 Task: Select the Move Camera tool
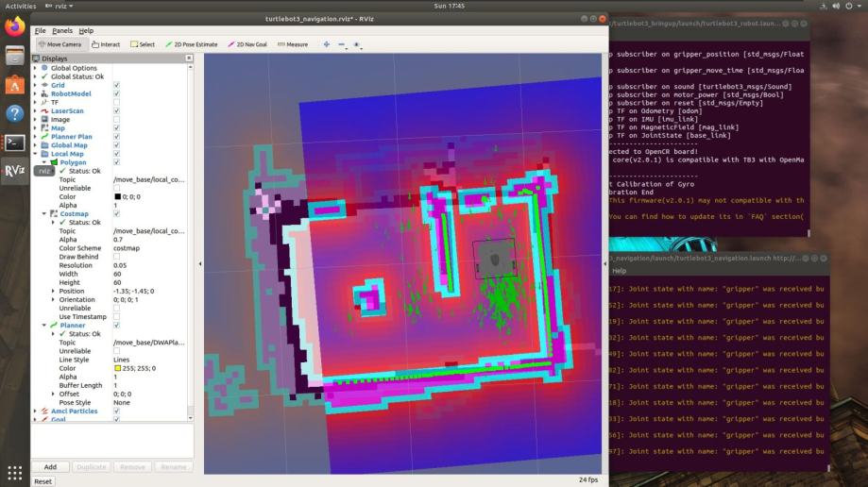[60, 44]
